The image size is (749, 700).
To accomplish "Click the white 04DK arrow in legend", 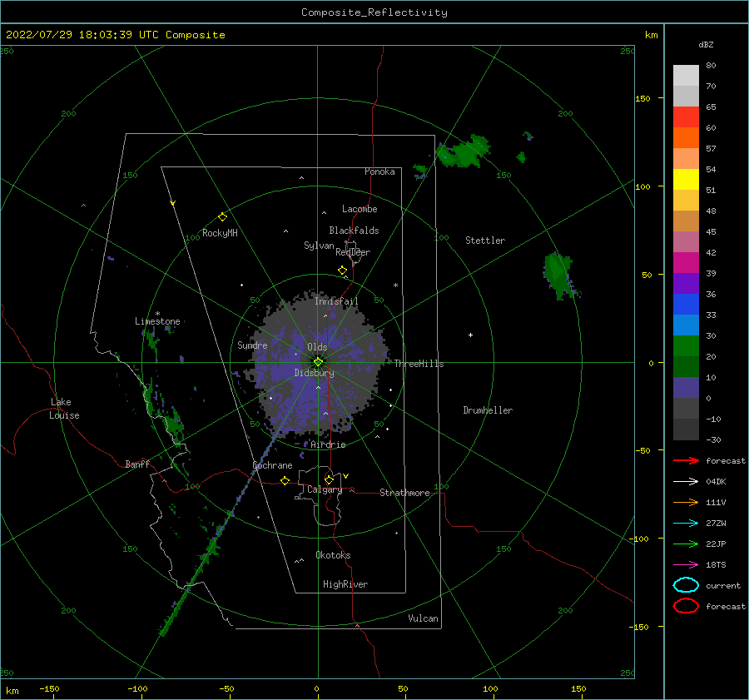I will [x=686, y=481].
